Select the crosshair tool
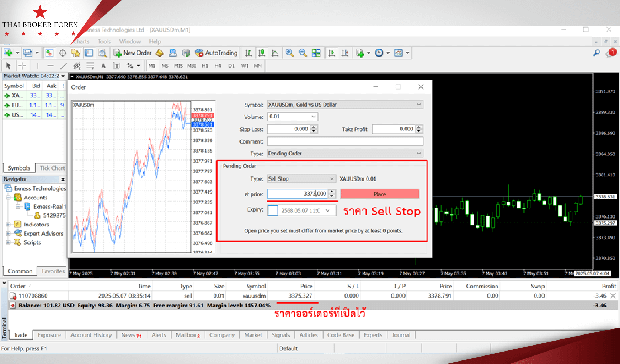The image size is (620, 364). (x=22, y=66)
